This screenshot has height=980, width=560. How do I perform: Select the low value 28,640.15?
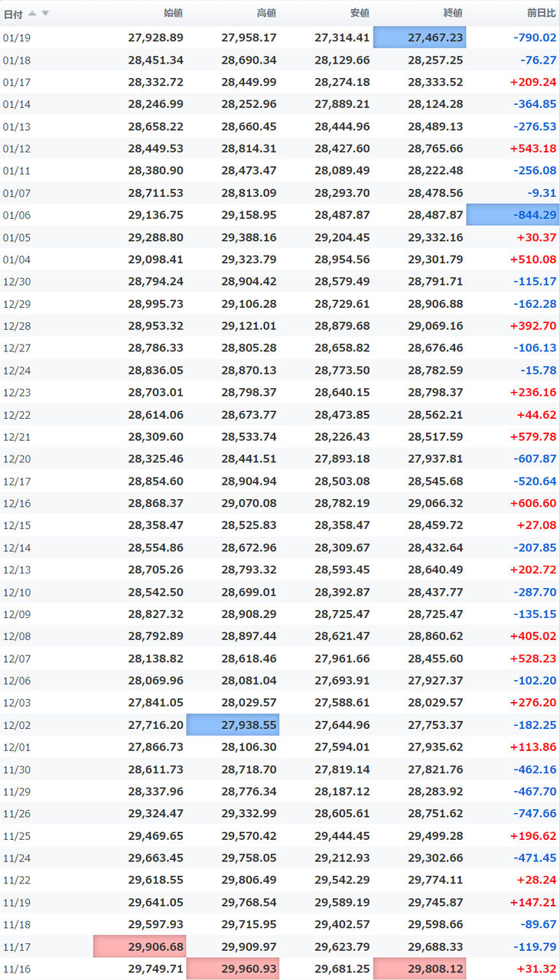coord(342,393)
